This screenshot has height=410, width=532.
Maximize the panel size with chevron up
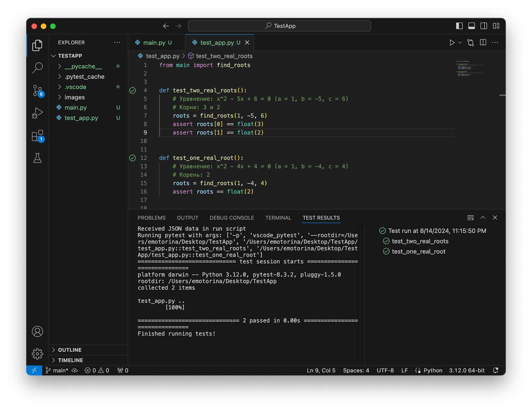[483, 218]
